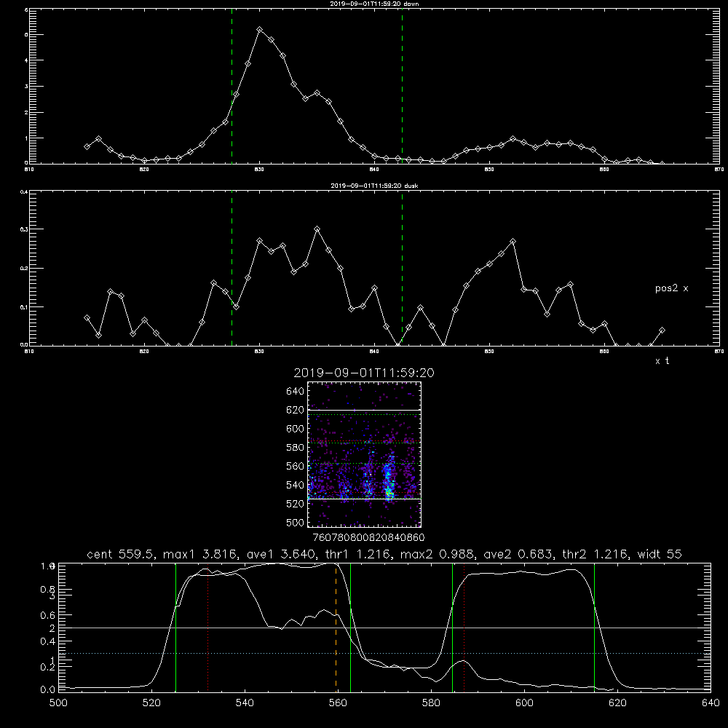Click the x-axis label 600 on bottom plot
The image size is (728, 728).
pos(525,703)
